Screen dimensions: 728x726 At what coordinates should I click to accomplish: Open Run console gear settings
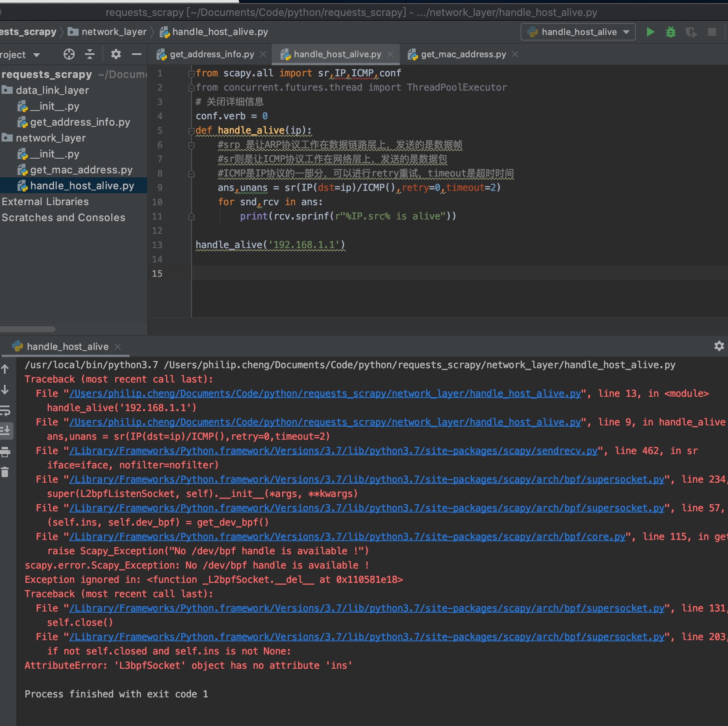point(719,346)
